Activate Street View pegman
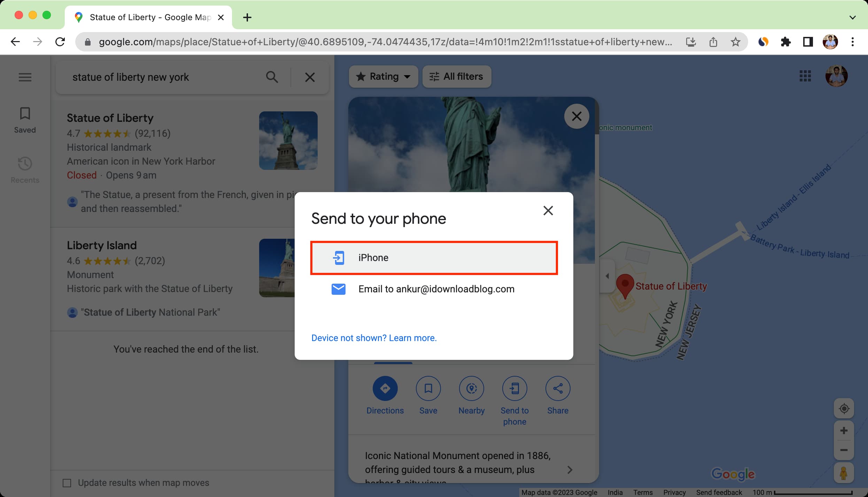This screenshot has width=868, height=497. [844, 473]
